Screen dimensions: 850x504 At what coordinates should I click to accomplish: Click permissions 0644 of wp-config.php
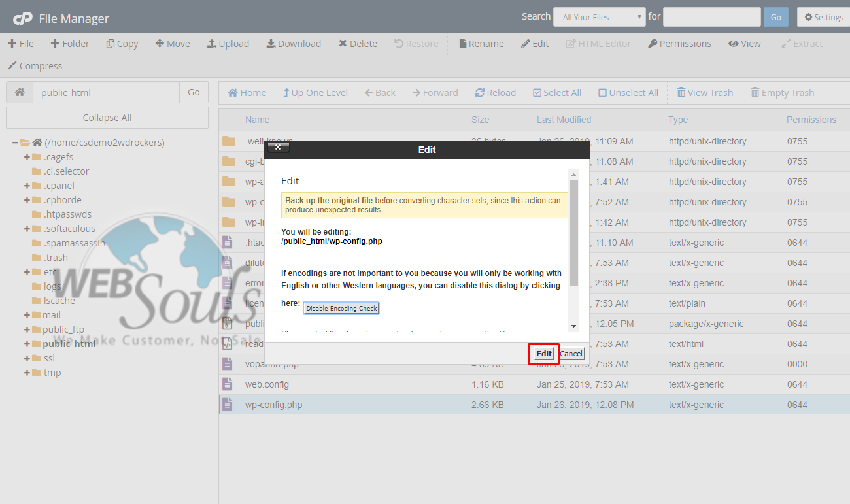pyautogui.click(x=797, y=405)
